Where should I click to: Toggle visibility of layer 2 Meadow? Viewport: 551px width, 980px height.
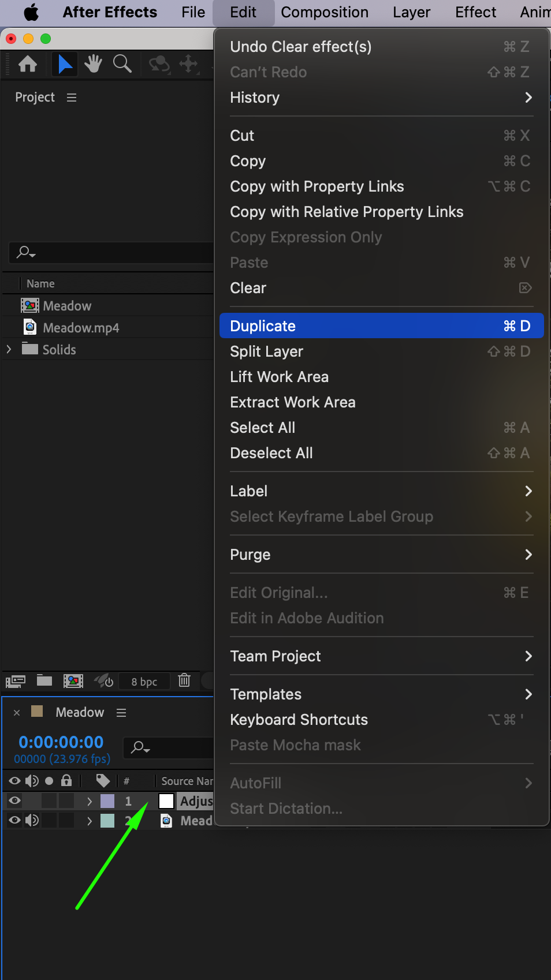[x=15, y=820]
